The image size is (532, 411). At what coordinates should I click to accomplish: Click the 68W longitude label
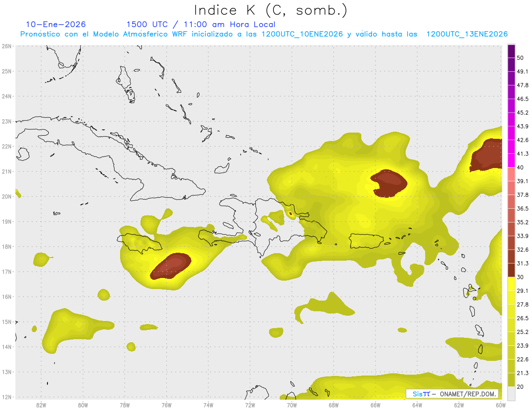pyautogui.click(x=334, y=405)
